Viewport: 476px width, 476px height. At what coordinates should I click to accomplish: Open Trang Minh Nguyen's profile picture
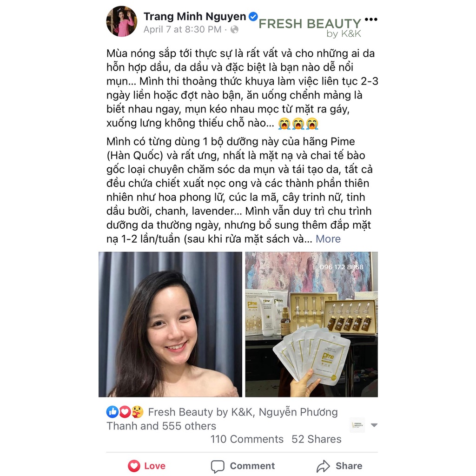click(x=122, y=21)
